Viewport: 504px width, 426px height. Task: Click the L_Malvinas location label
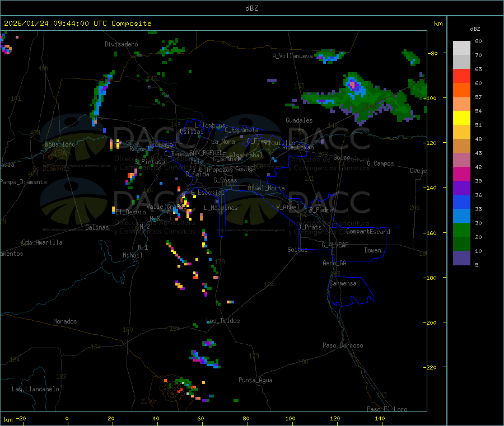pyautogui.click(x=221, y=208)
